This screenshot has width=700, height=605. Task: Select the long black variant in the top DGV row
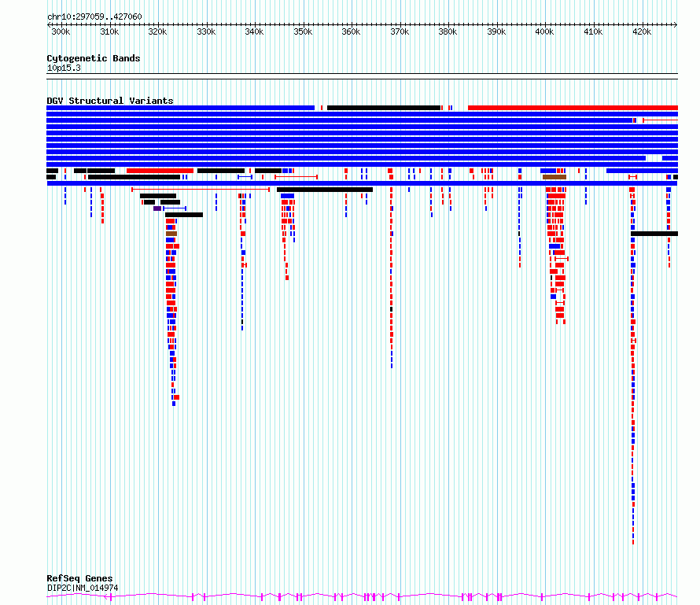tap(384, 108)
